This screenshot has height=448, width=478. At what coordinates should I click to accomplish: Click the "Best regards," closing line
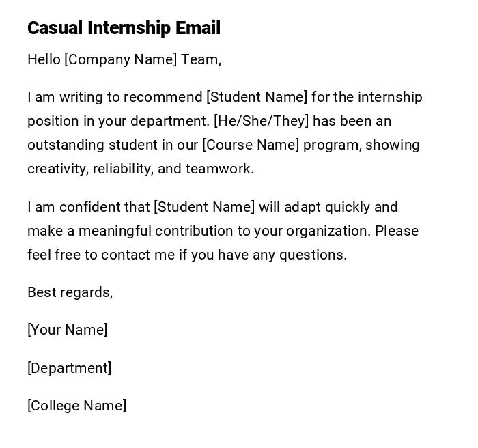(x=70, y=292)
